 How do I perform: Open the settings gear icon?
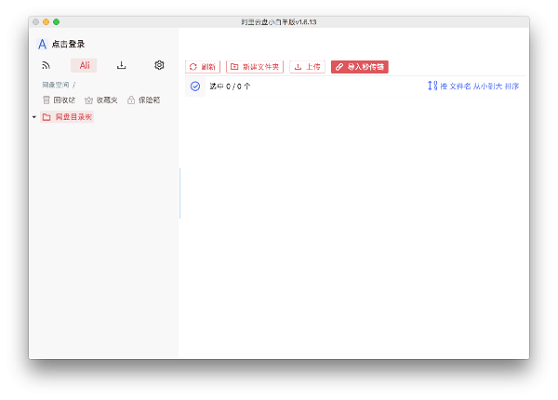[x=159, y=65]
